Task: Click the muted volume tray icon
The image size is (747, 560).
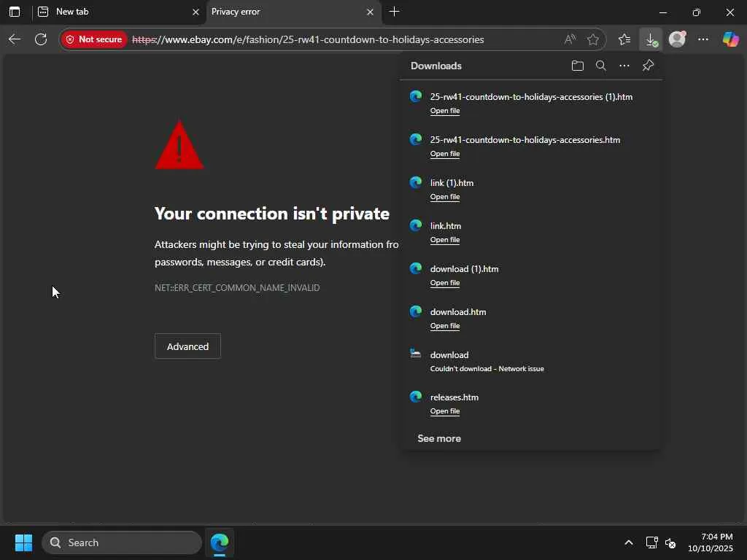Action: tap(670, 542)
